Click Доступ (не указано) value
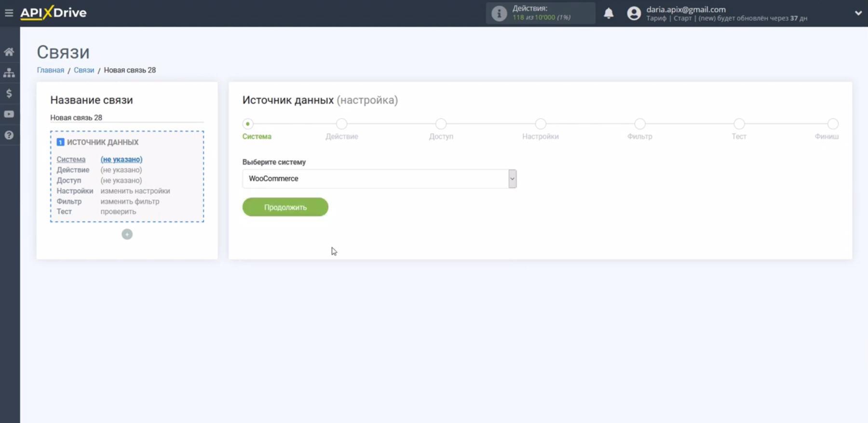 click(122, 181)
